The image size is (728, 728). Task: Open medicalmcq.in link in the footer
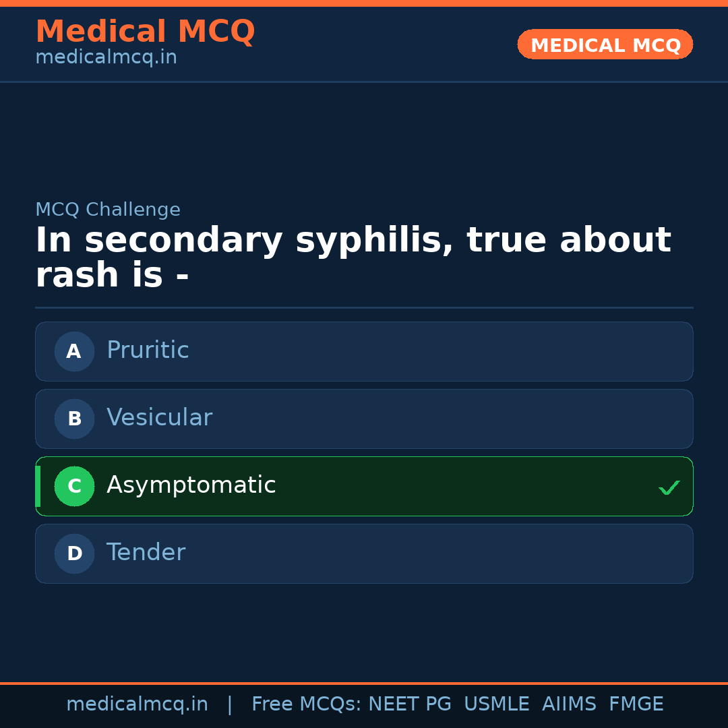click(x=137, y=704)
